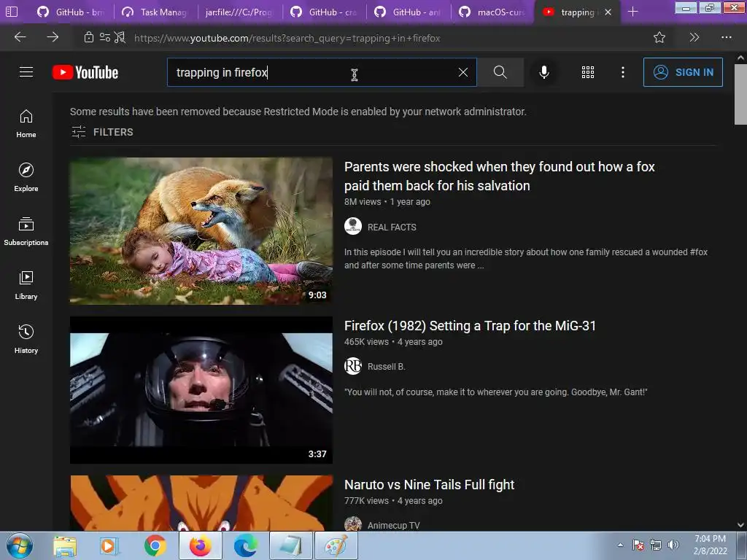Switch to the GitHub - ant tab
The height and width of the screenshot is (560, 747).
(x=409, y=12)
